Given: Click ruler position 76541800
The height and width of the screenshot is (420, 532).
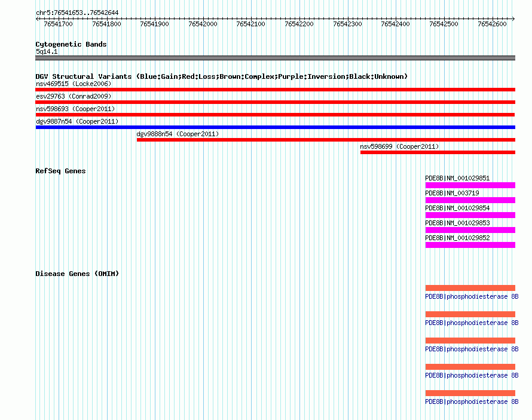Looking at the screenshot, I should pos(106,24).
